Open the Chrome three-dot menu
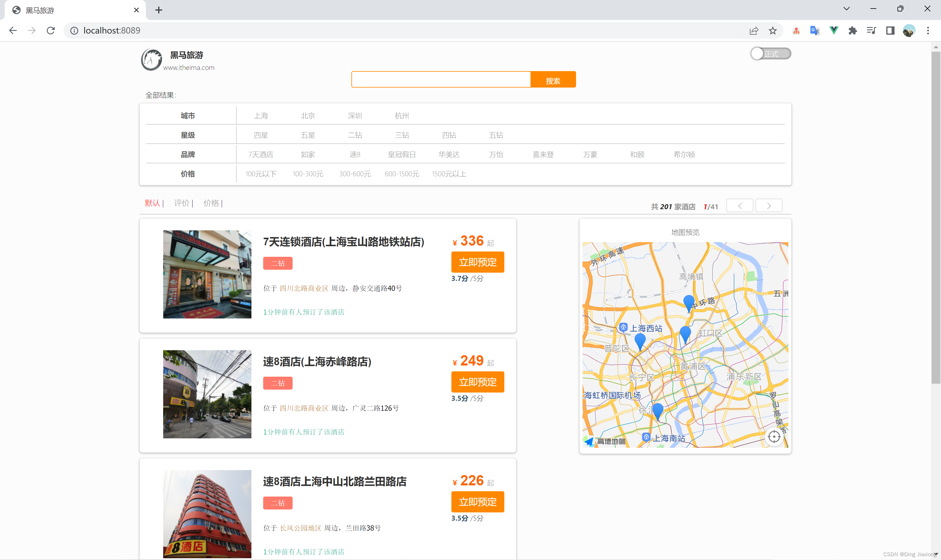 [x=928, y=31]
